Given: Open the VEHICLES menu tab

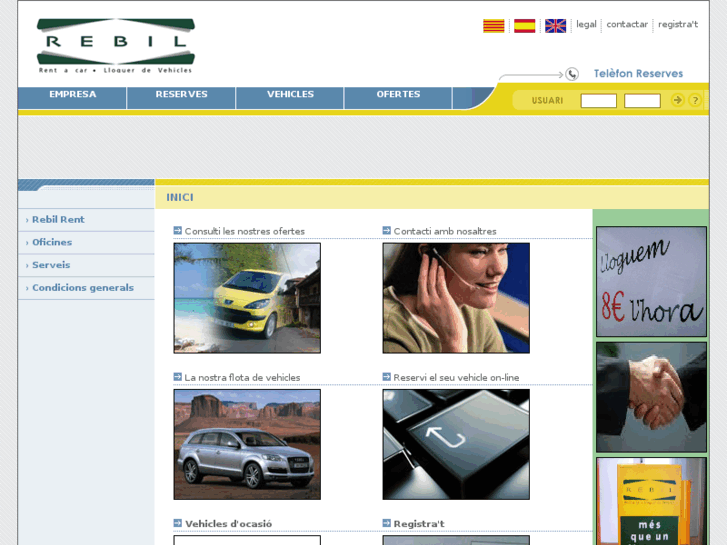Looking at the screenshot, I should (290, 97).
